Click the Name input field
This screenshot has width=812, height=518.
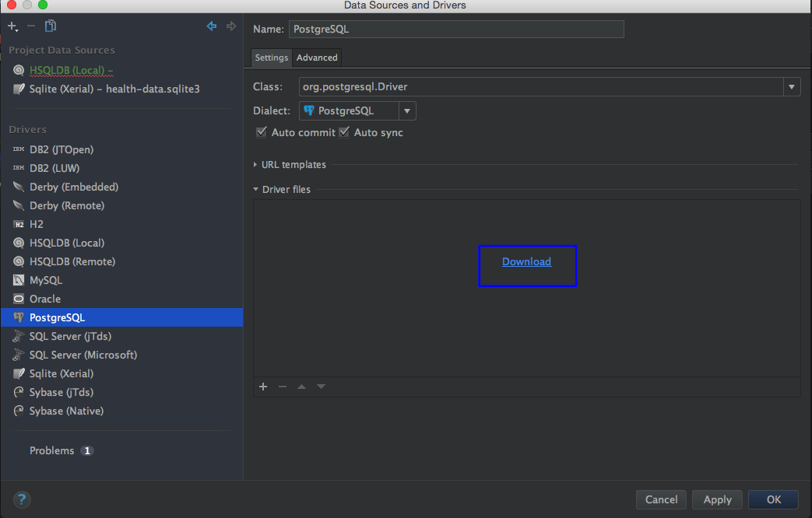tap(456, 29)
